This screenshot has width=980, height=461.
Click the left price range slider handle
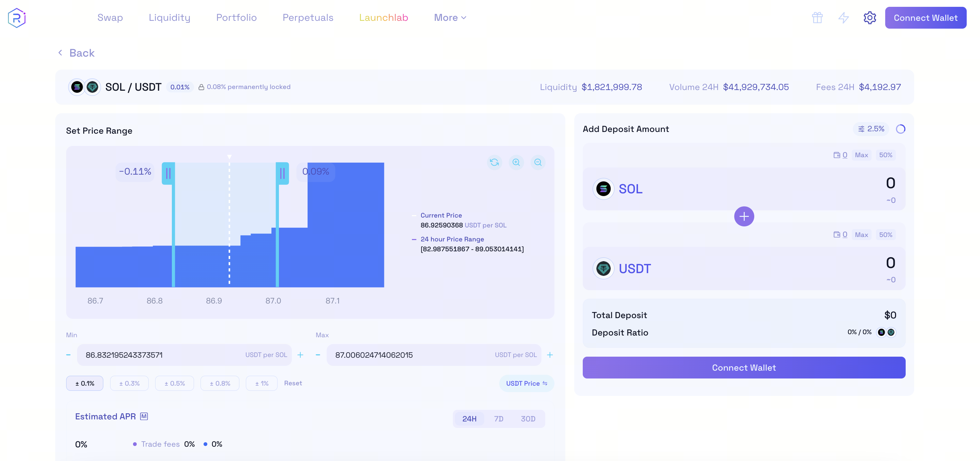click(169, 173)
